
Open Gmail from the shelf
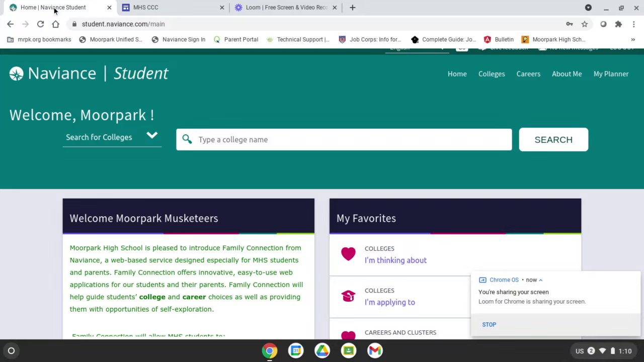(x=375, y=351)
